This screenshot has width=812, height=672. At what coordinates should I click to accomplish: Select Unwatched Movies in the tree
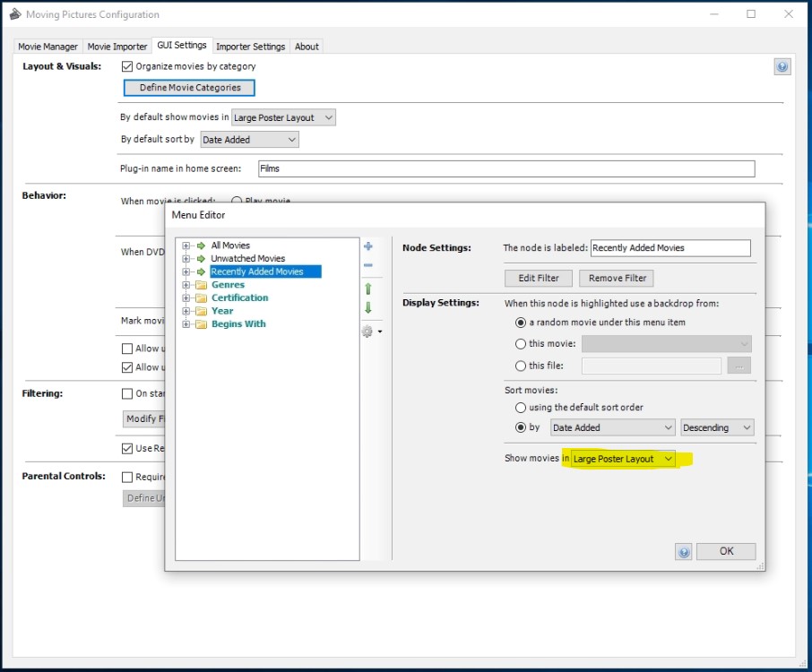247,258
